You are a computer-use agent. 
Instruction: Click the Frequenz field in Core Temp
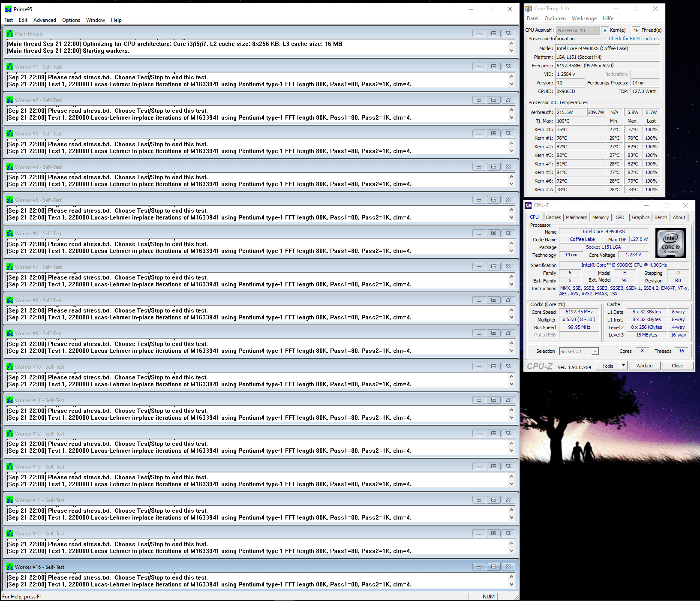click(607, 66)
